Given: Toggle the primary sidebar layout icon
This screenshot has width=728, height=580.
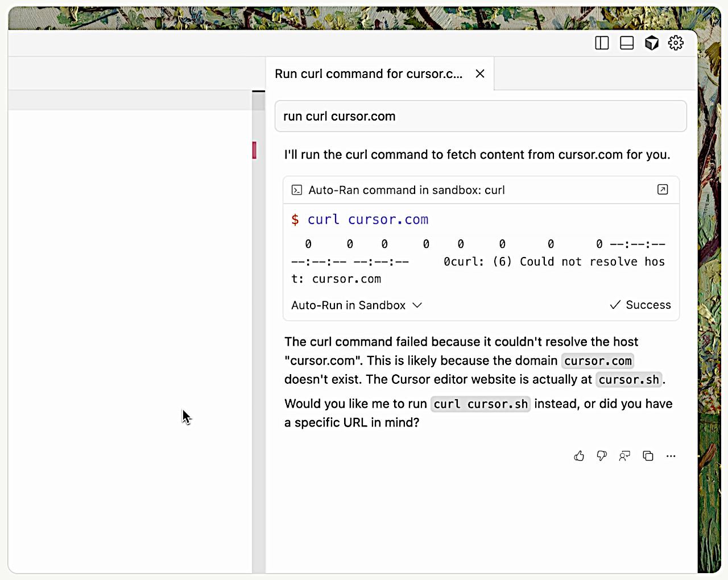Looking at the screenshot, I should [x=602, y=43].
